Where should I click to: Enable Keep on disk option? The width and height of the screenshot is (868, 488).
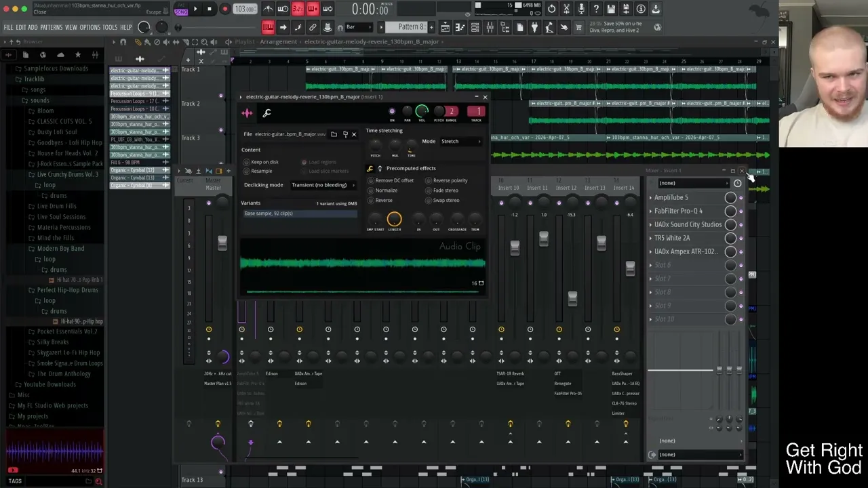coord(247,162)
